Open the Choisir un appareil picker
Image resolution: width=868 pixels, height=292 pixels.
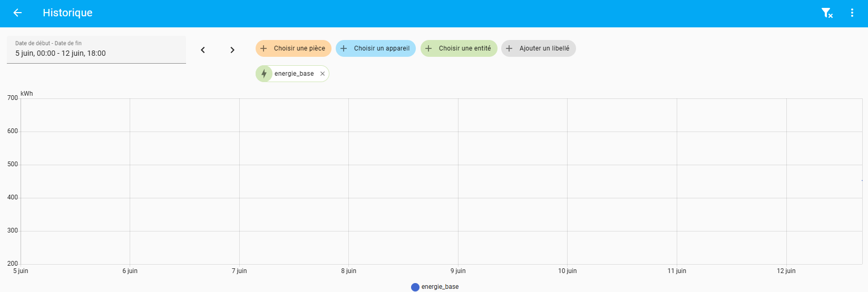tap(376, 48)
